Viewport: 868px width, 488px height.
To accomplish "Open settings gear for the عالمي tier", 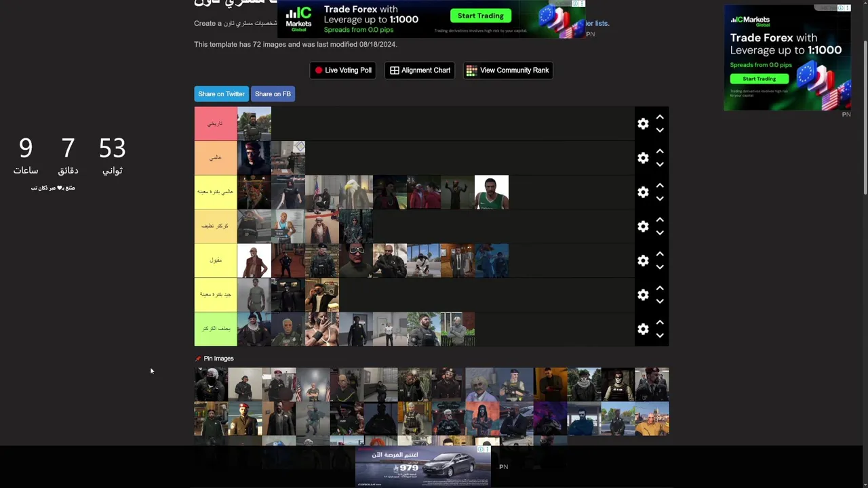I will coord(643,158).
